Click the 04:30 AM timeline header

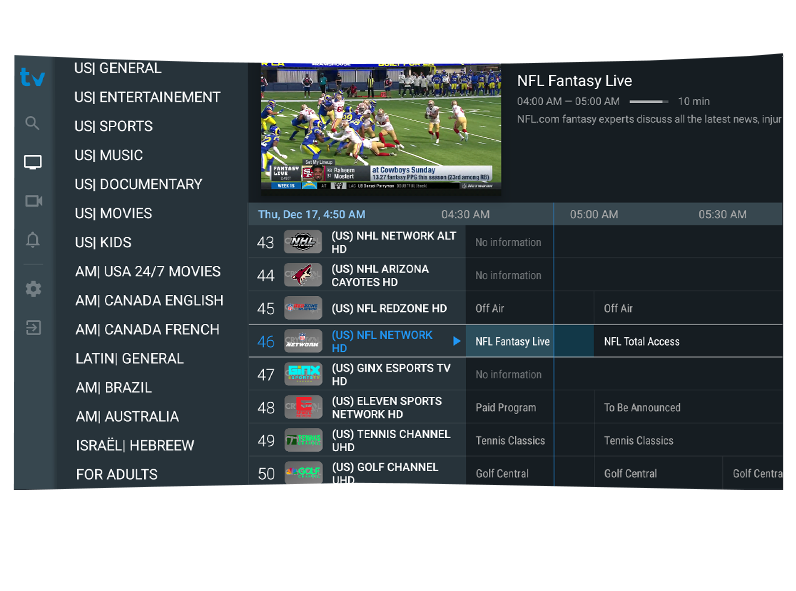[466, 214]
